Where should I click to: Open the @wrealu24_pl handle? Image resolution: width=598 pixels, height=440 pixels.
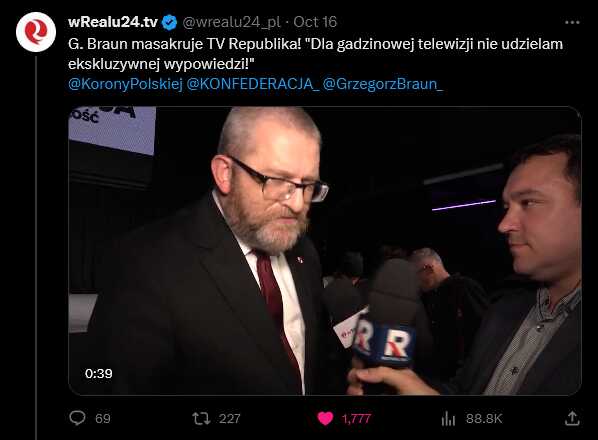[x=231, y=22]
